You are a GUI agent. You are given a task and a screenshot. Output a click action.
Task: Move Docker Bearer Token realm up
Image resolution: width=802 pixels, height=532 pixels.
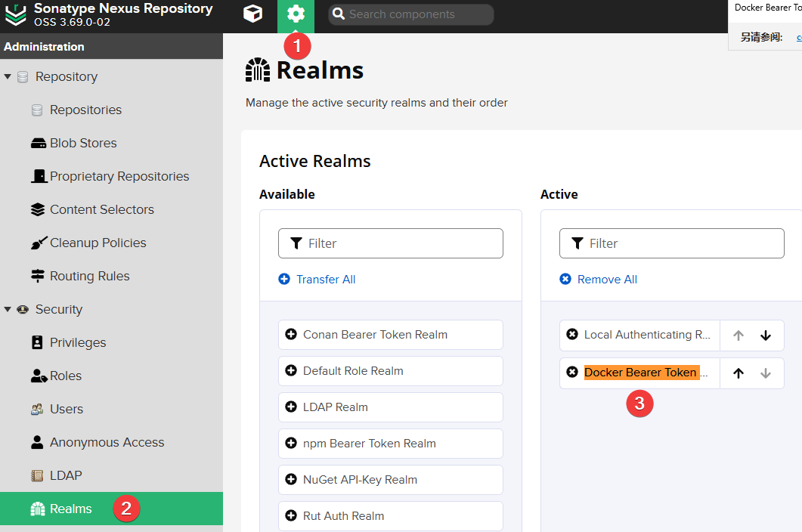click(x=739, y=373)
